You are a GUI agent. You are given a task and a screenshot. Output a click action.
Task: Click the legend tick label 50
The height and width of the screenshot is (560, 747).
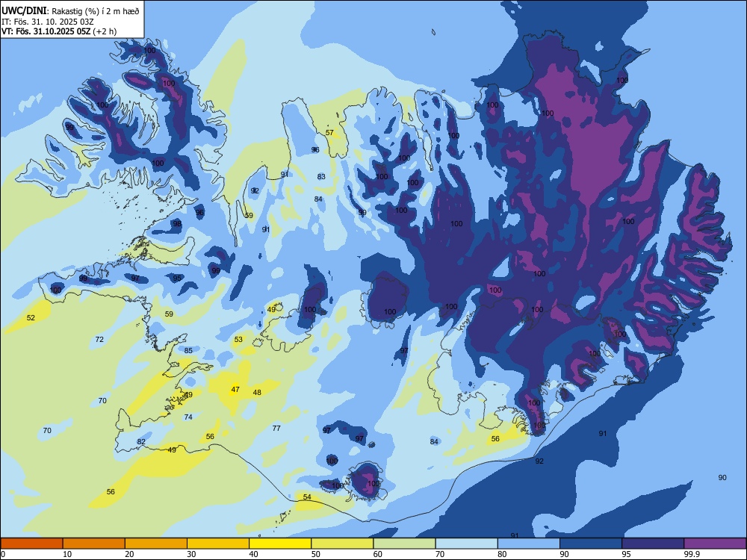coord(315,554)
